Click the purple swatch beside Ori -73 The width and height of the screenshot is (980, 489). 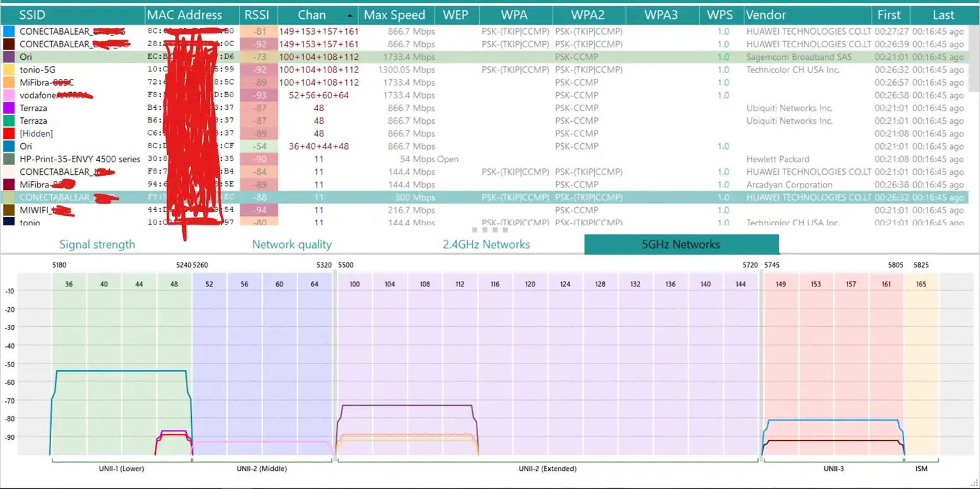[x=9, y=57]
